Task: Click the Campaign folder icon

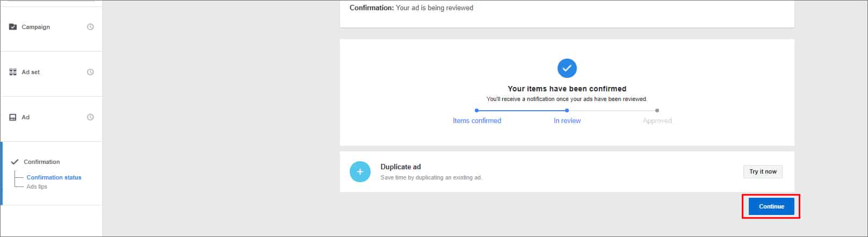Action: pyautogui.click(x=13, y=27)
